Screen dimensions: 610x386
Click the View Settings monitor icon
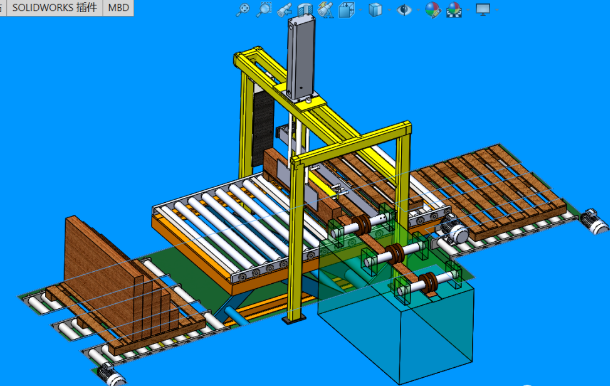[483, 10]
